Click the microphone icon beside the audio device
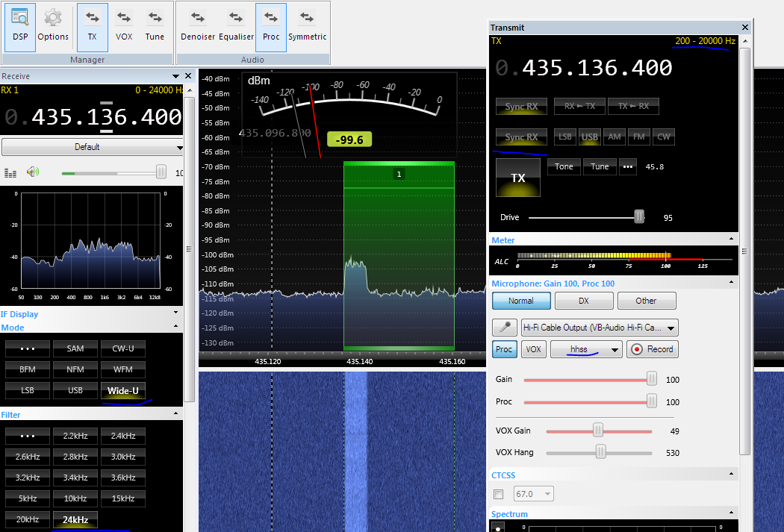The width and height of the screenshot is (784, 532). point(505,328)
